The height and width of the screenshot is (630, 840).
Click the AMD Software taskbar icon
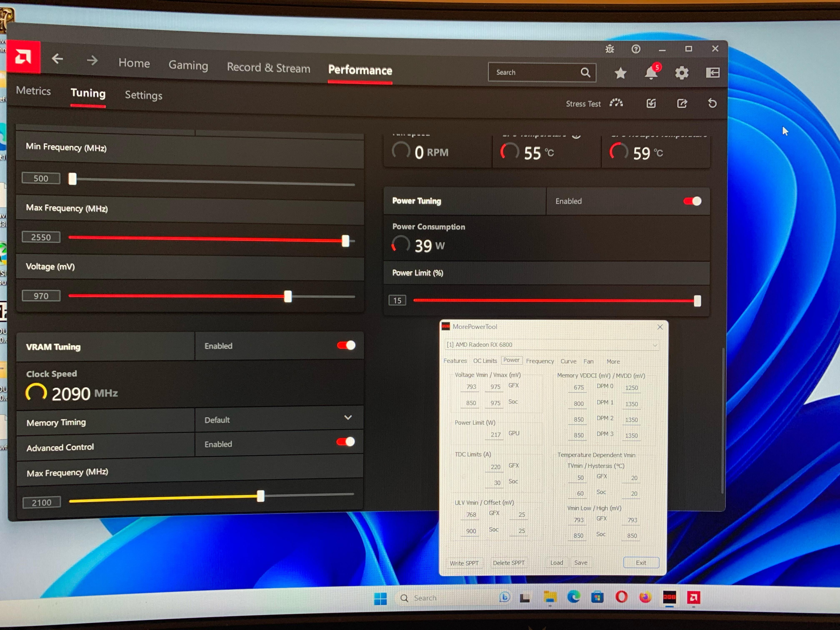(693, 597)
